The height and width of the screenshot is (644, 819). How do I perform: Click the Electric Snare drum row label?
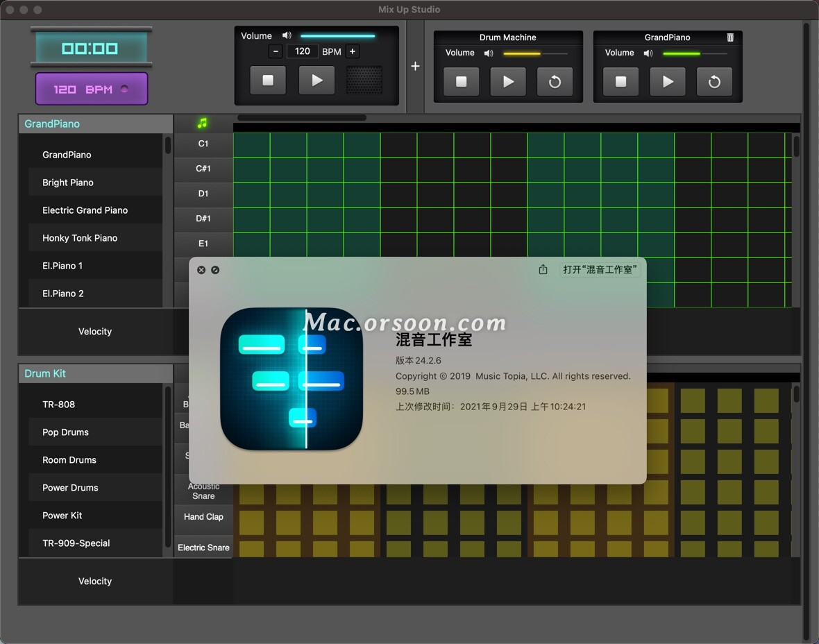(203, 548)
